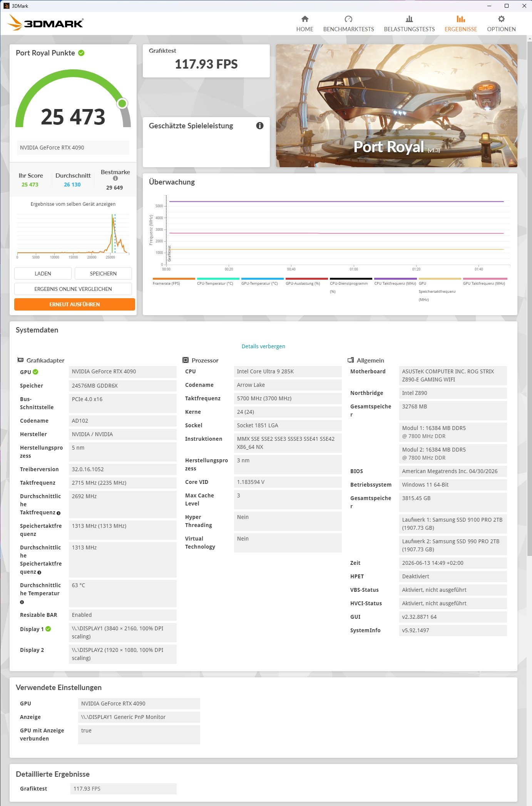Click the Core VID value 1.183594 V
The image size is (532, 806).
coord(288,482)
